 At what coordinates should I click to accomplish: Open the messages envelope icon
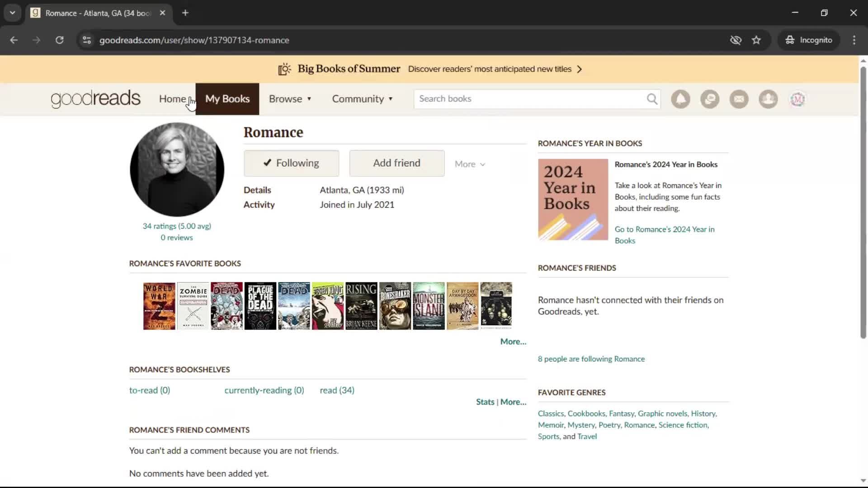tap(739, 99)
